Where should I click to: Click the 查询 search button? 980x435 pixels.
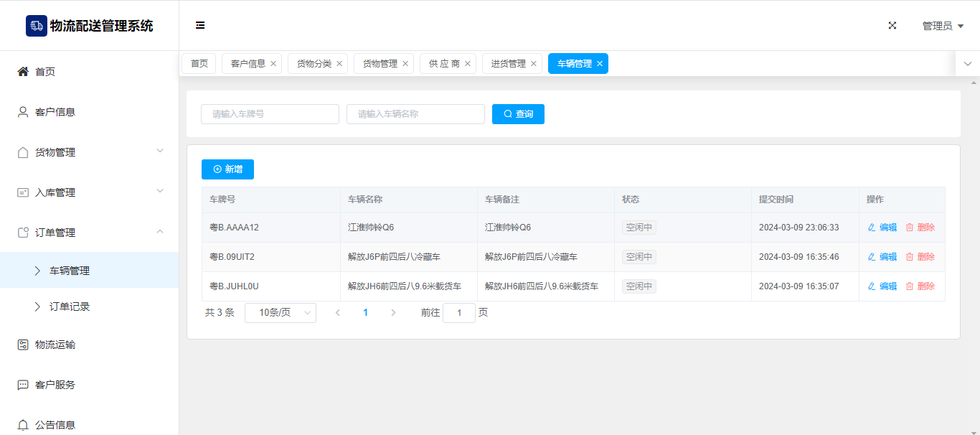518,114
